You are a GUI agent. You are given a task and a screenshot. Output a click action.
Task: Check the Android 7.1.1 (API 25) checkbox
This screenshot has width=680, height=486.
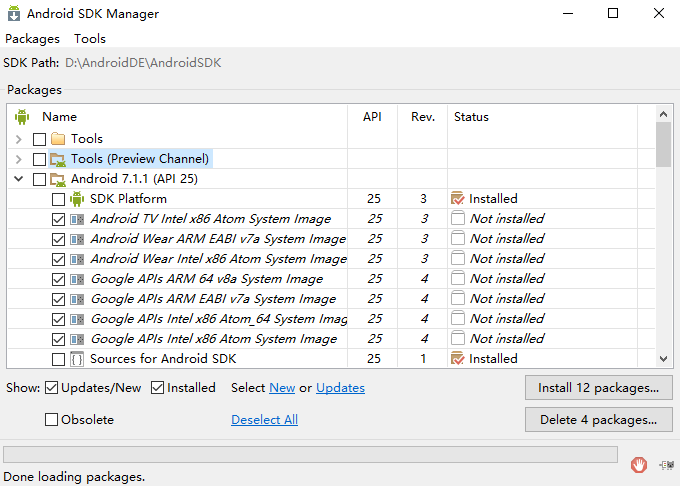click(x=39, y=179)
